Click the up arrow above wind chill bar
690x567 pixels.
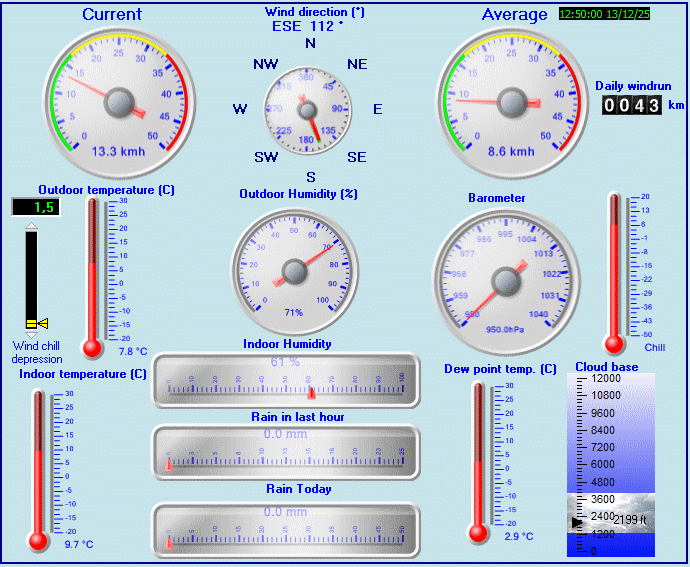pyautogui.click(x=31, y=226)
